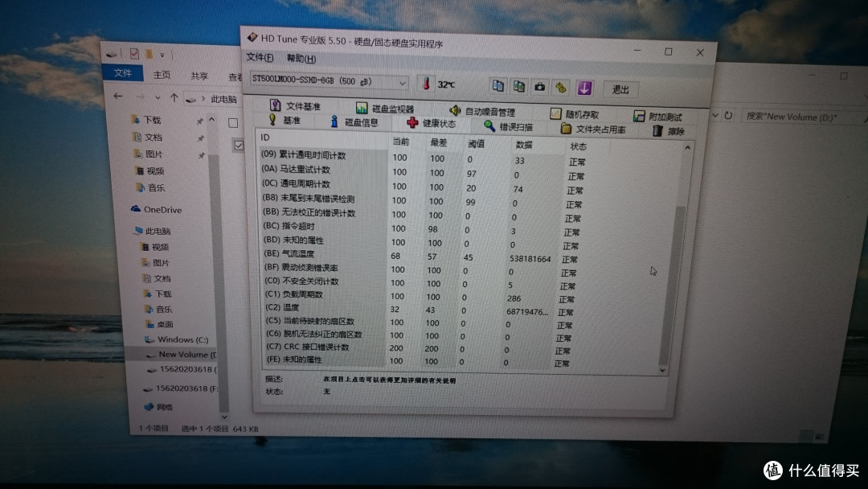Open 网络 in Explorer sidebar
The image size is (868, 489).
pyautogui.click(x=159, y=406)
